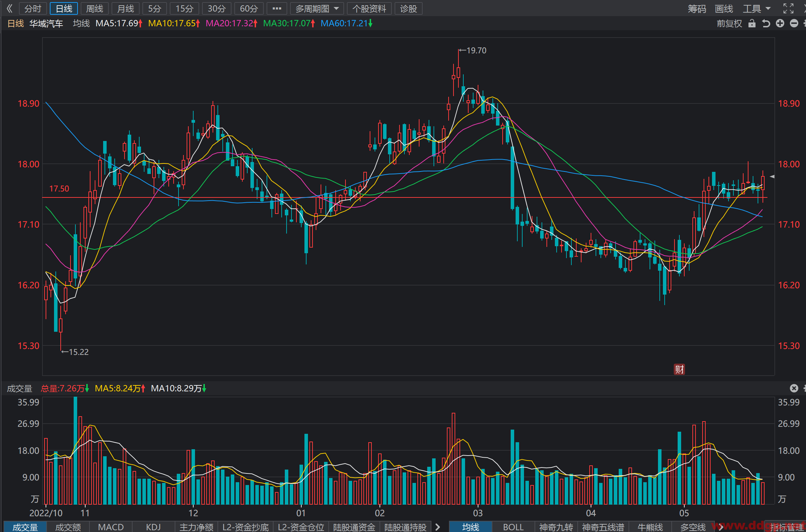Select the BOLL overlay tab
Image resolution: width=806 pixels, height=532 pixels.
pyautogui.click(x=513, y=527)
